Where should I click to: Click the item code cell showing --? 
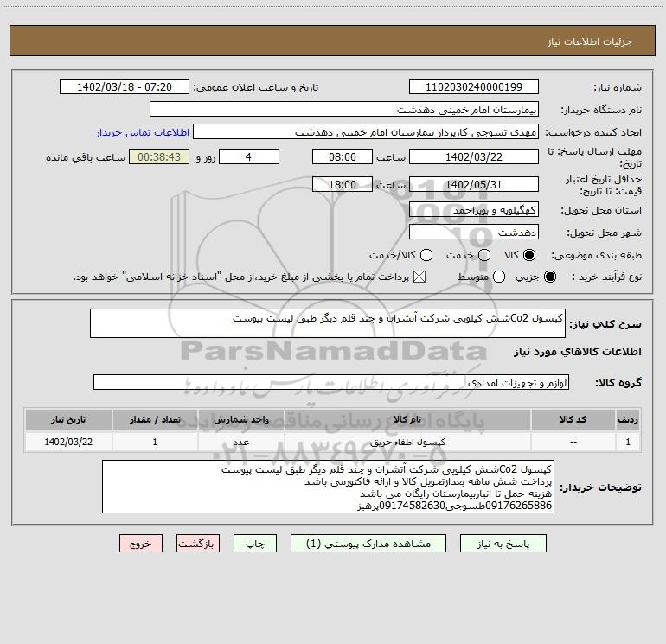pos(573,442)
